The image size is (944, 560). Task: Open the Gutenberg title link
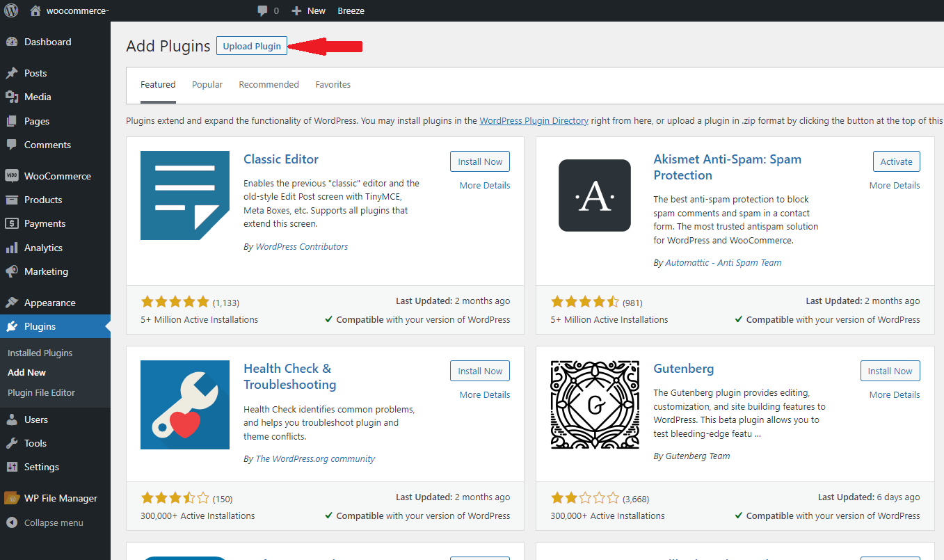(684, 369)
